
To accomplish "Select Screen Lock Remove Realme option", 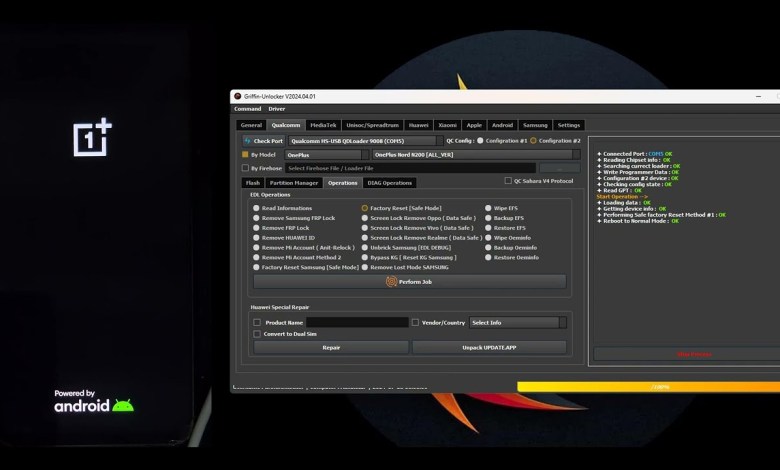I will (x=365, y=238).
